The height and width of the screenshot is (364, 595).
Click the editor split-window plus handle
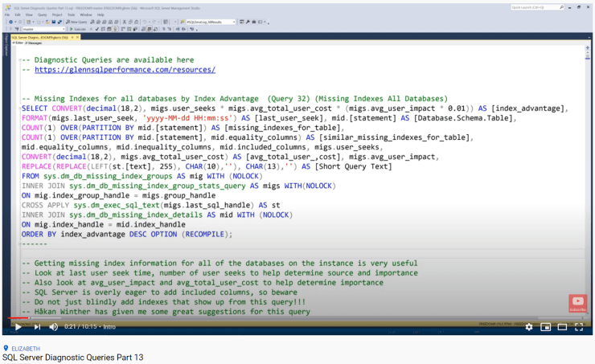coord(588,48)
